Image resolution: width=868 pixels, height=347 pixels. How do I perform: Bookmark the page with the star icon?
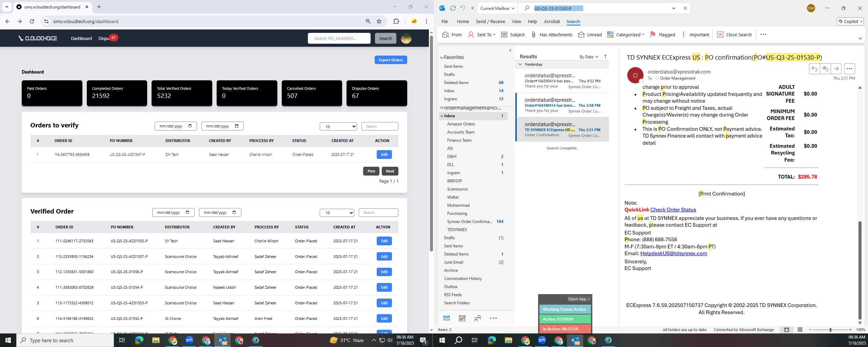coord(379,21)
